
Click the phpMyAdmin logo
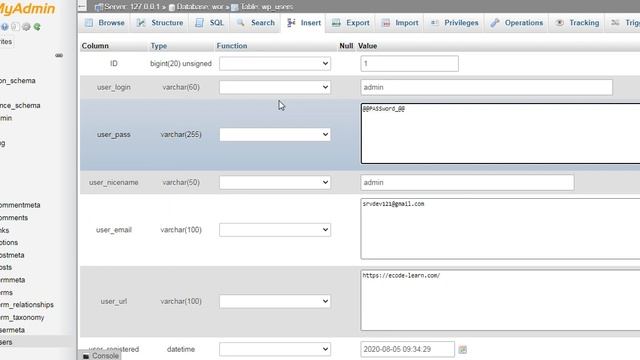[27, 9]
